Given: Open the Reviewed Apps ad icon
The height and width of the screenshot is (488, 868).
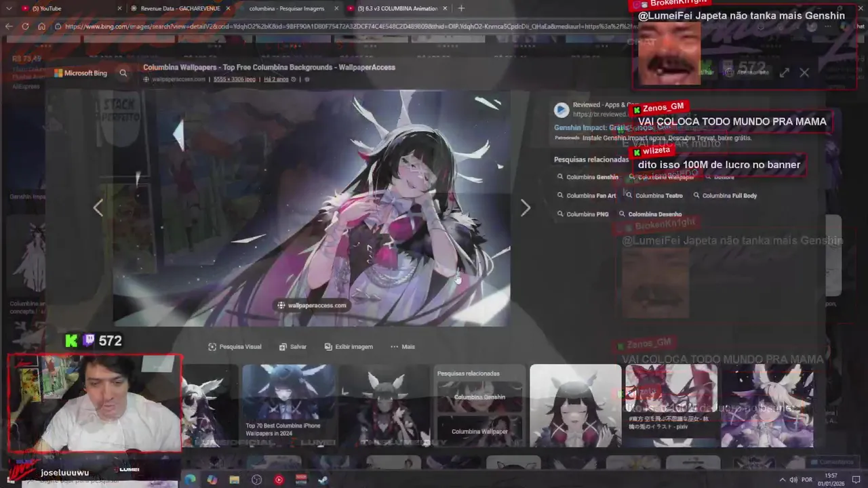Looking at the screenshot, I should pos(561,110).
